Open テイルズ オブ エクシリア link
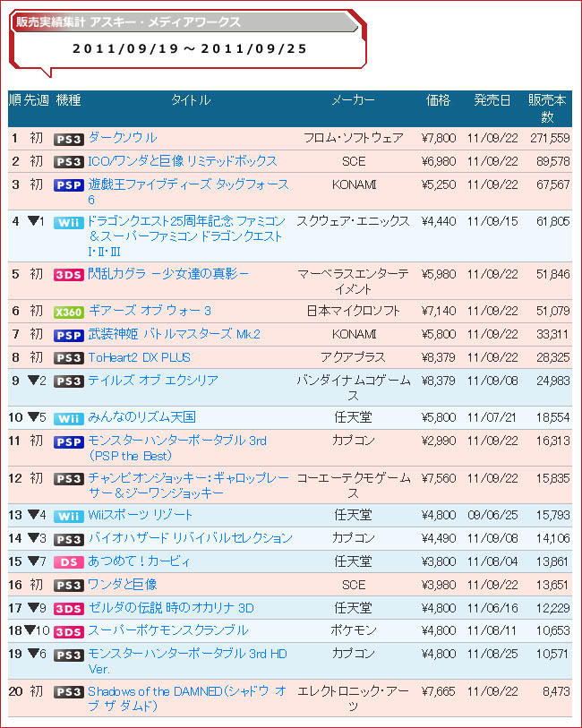 [153, 381]
